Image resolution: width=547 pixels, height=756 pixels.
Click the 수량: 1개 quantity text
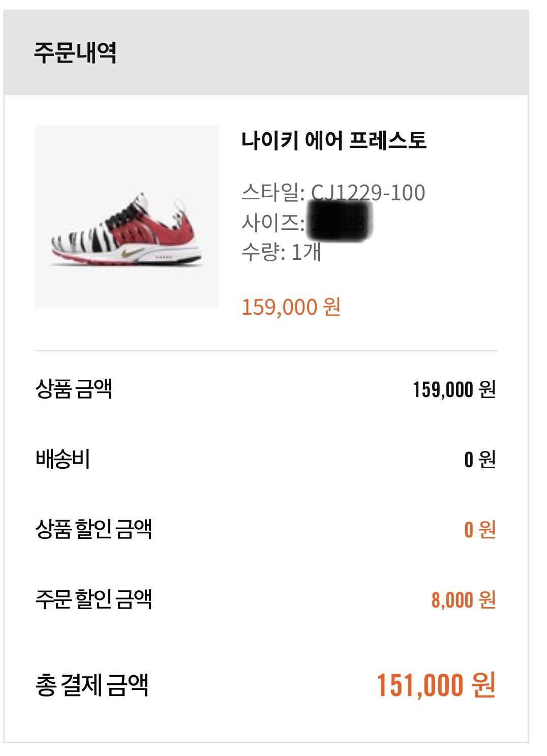(x=281, y=252)
